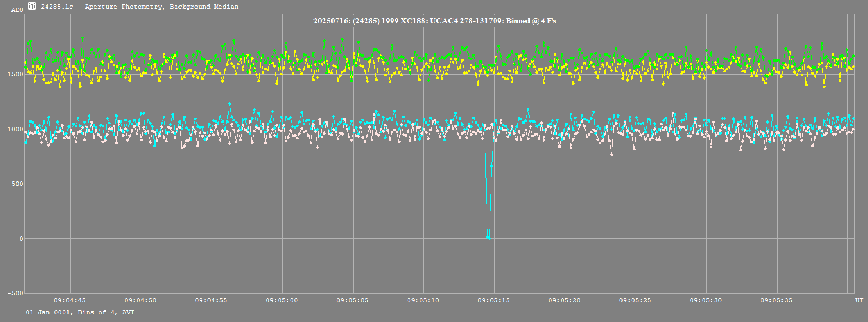Click the 500 label on the vertical axis
The width and height of the screenshot is (868, 322).
pos(17,184)
